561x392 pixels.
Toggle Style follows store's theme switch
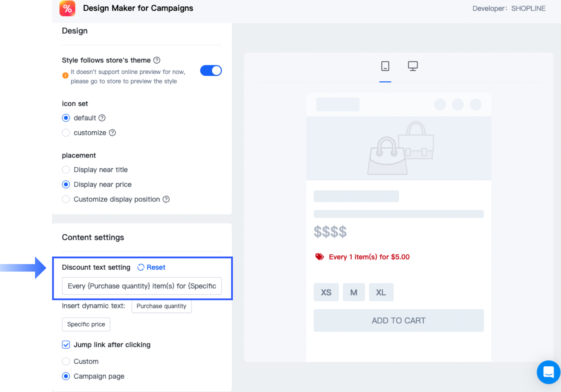pos(211,71)
